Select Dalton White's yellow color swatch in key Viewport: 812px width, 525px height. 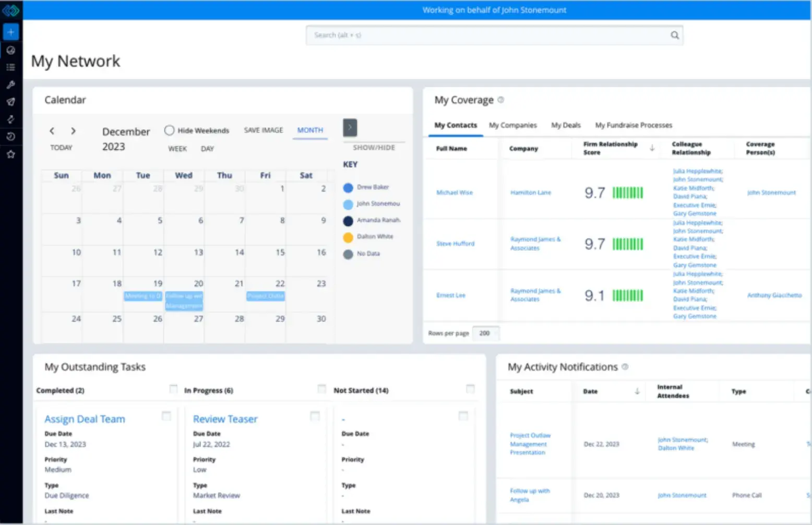tap(348, 237)
